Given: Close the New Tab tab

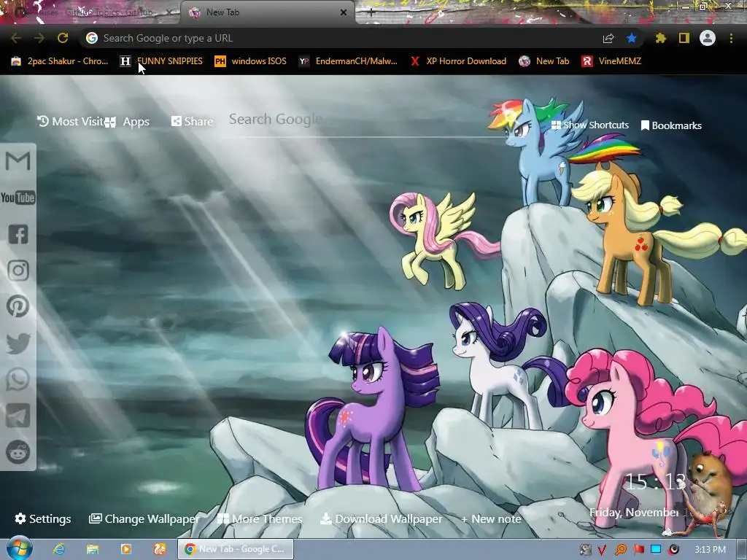Looking at the screenshot, I should pos(344,12).
